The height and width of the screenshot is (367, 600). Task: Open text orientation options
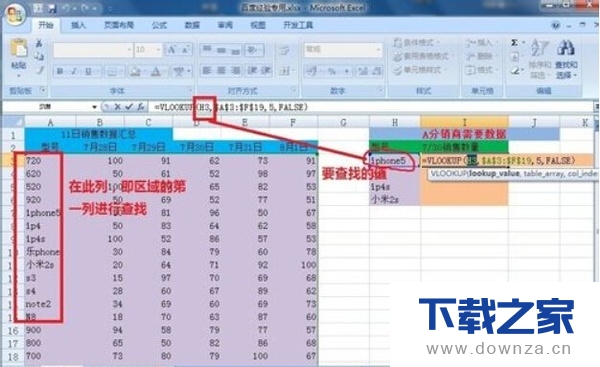point(253,50)
